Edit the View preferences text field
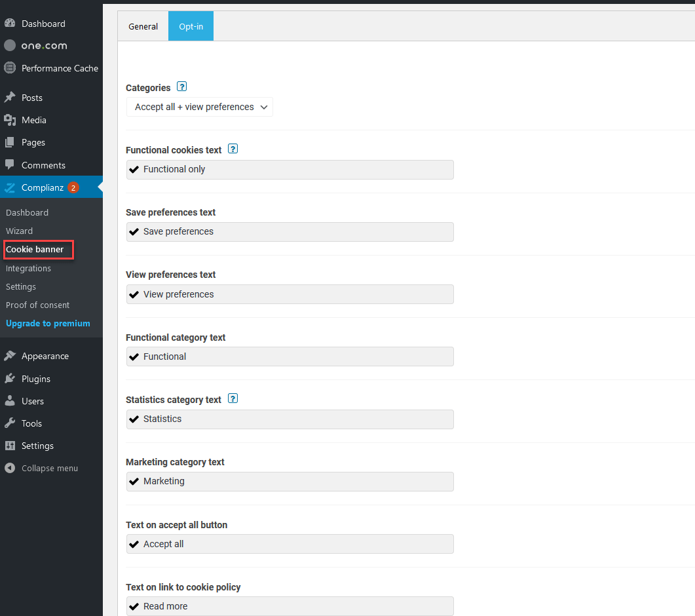This screenshot has width=695, height=616. pyautogui.click(x=290, y=294)
